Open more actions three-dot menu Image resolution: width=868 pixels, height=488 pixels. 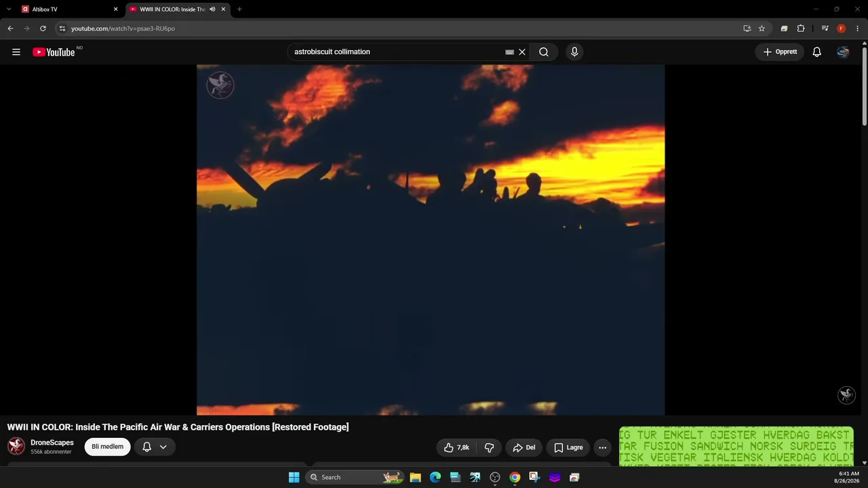coord(602,447)
